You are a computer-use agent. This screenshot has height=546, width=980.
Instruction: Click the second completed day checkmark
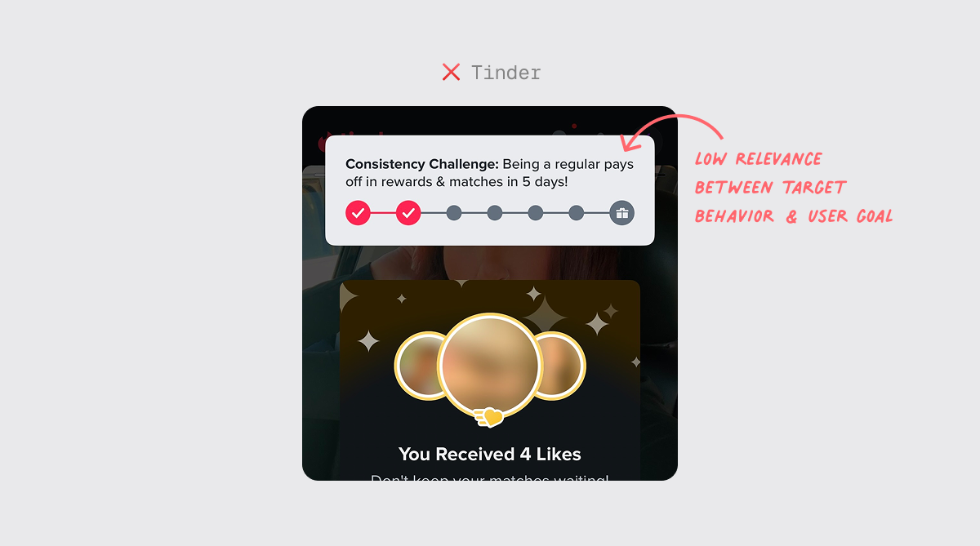click(408, 213)
